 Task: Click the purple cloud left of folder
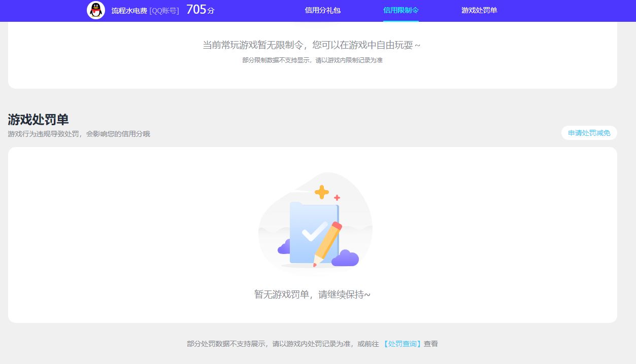284,247
